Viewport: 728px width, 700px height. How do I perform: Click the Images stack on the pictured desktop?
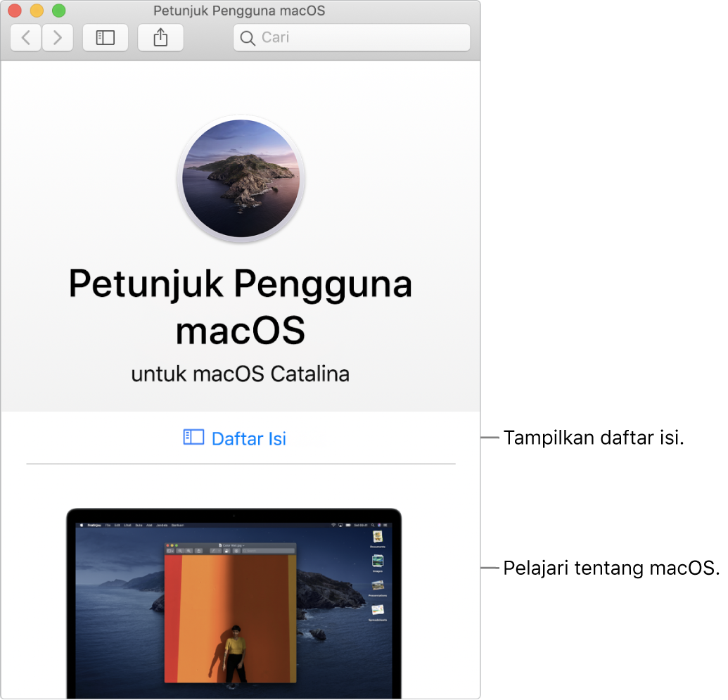click(x=378, y=561)
